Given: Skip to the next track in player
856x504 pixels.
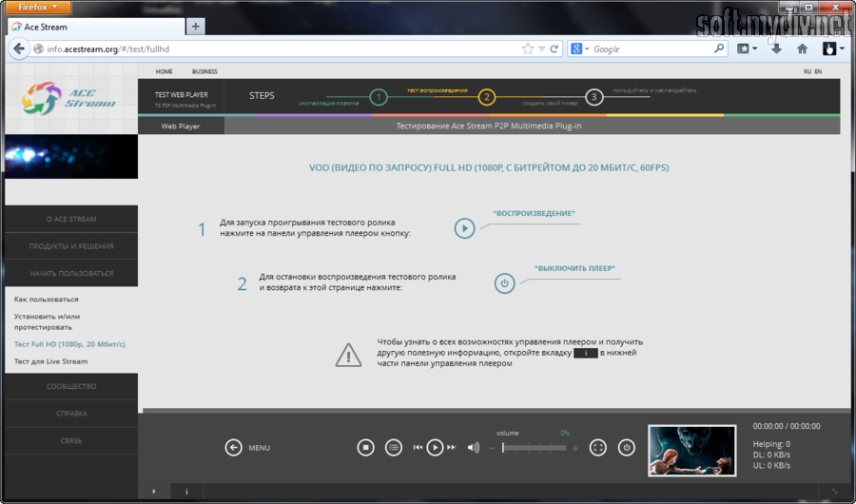Looking at the screenshot, I should tap(451, 447).
